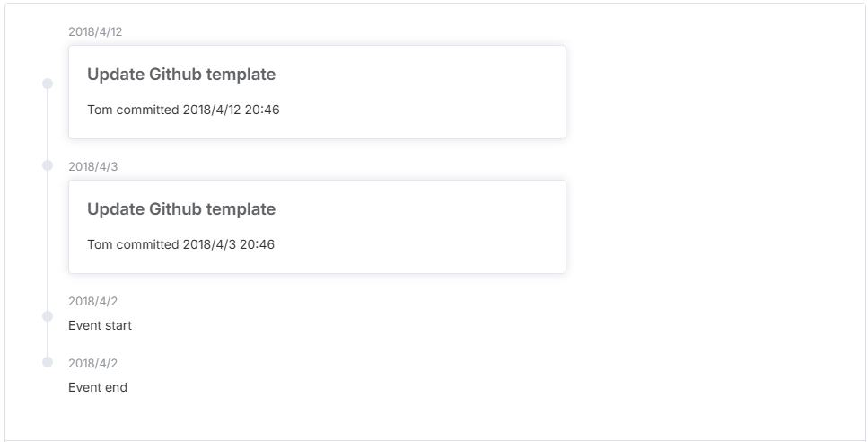
Task: Click empty area right of the commit cards
Action: click(715, 161)
